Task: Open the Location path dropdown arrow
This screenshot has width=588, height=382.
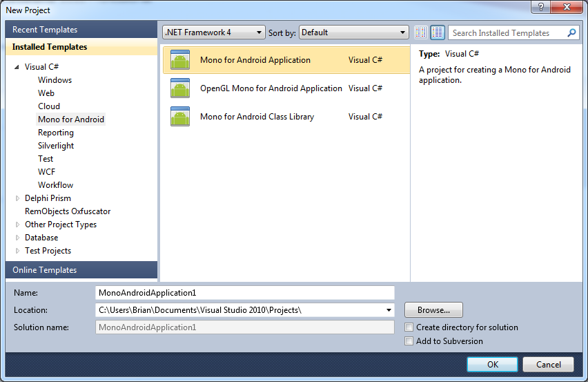Action: click(389, 310)
